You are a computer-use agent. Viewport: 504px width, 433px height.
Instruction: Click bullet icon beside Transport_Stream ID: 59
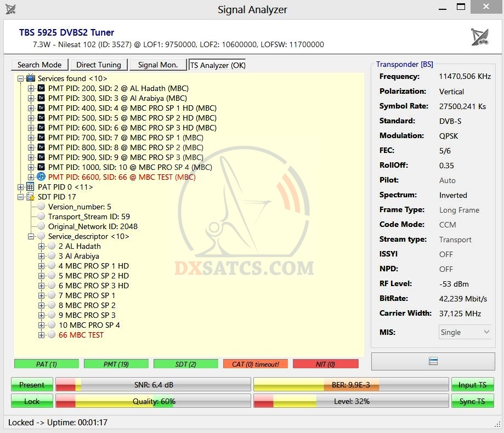(x=41, y=216)
